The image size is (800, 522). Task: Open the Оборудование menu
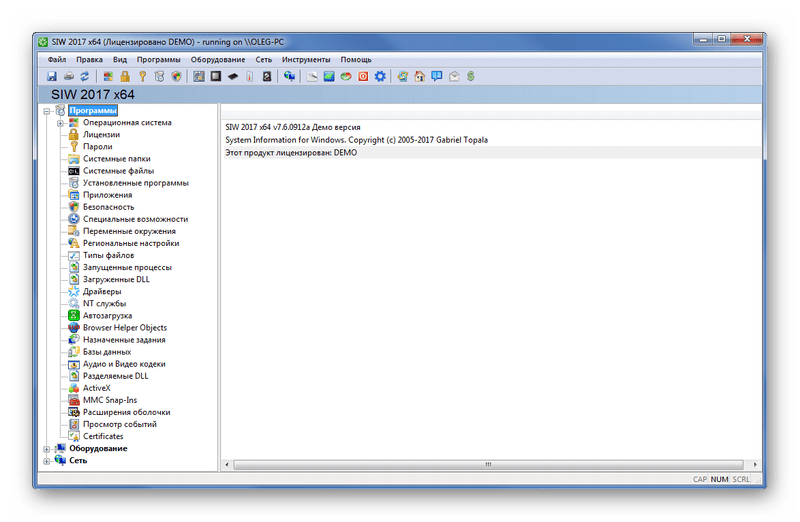[218, 60]
